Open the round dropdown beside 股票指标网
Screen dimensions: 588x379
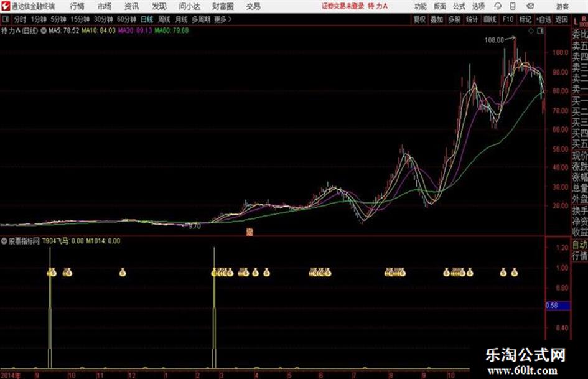4,241
